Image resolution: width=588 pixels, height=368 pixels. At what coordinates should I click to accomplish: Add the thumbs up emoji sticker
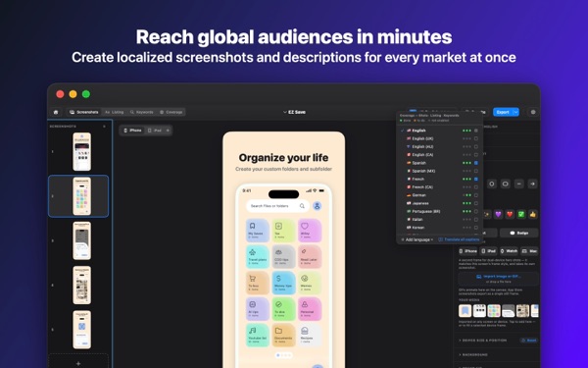pos(533,214)
